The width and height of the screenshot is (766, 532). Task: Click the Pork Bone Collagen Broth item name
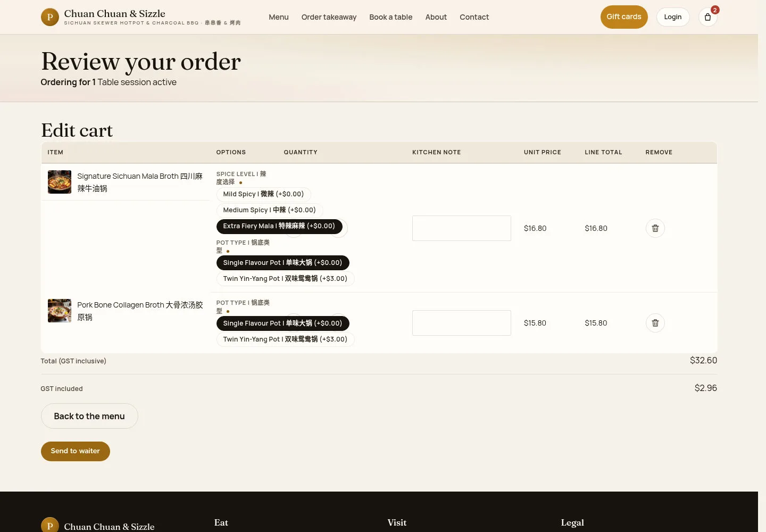(140, 311)
